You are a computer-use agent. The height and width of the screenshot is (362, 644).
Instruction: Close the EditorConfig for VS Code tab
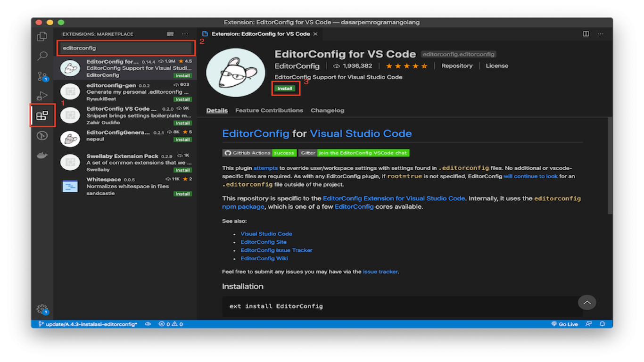point(315,34)
